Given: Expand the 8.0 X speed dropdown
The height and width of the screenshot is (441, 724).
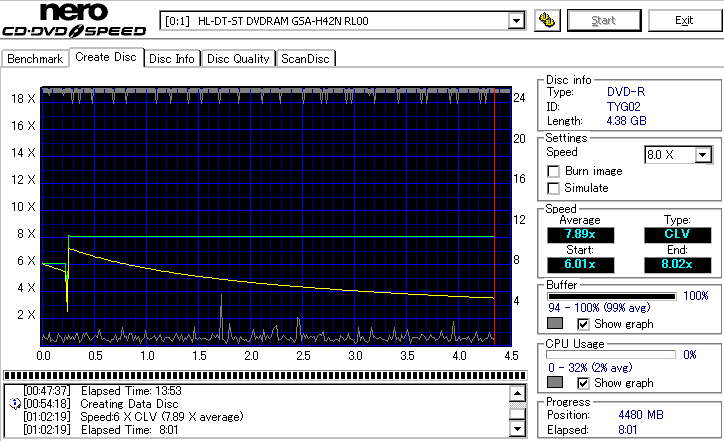Looking at the screenshot, I should coord(702,154).
